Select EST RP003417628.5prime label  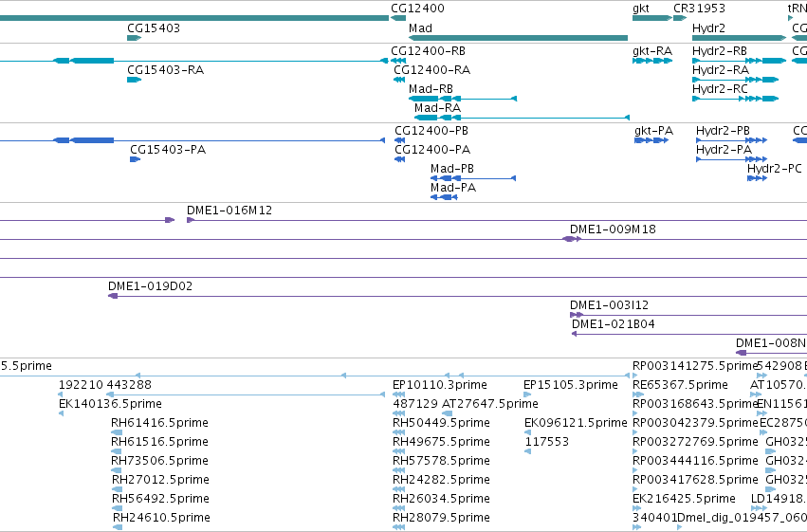pos(695,480)
